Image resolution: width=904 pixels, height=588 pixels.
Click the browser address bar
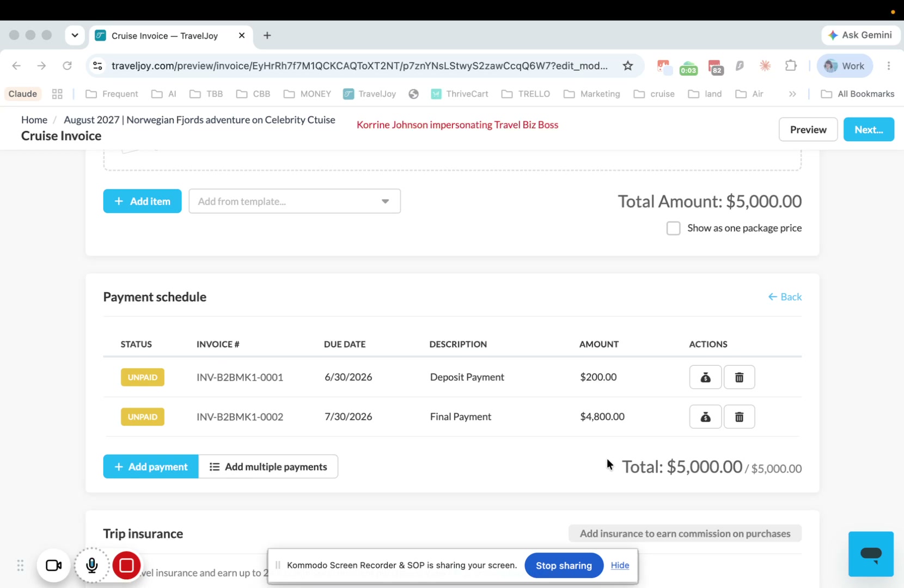pyautogui.click(x=359, y=66)
